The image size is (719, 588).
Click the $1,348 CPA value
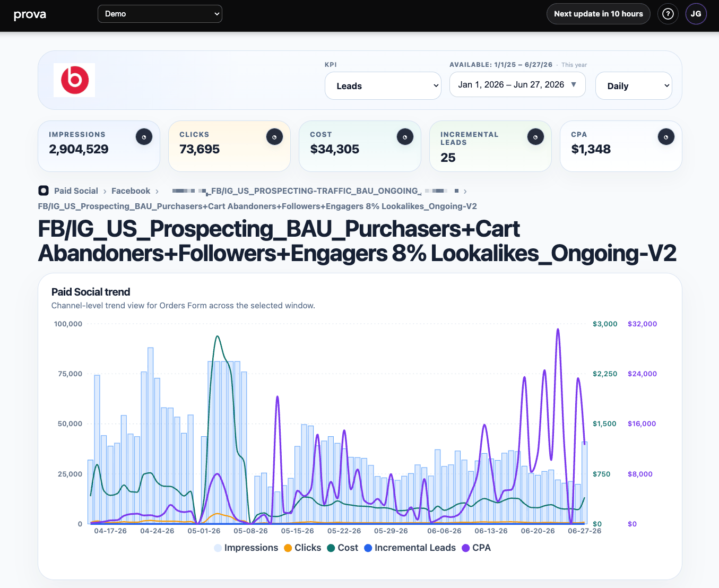(591, 150)
